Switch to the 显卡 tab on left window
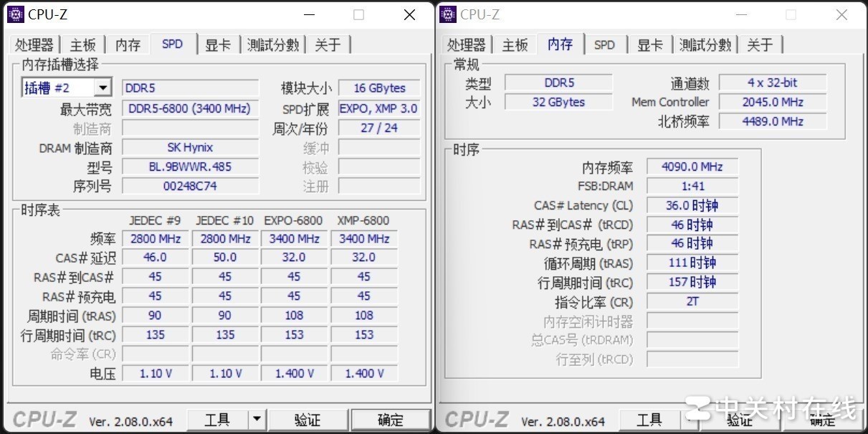 (x=217, y=44)
